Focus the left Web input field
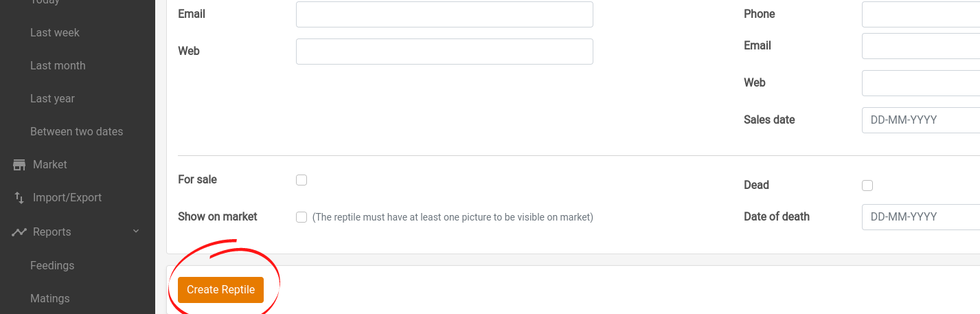Screen dimensions: 980x314 [x=444, y=52]
